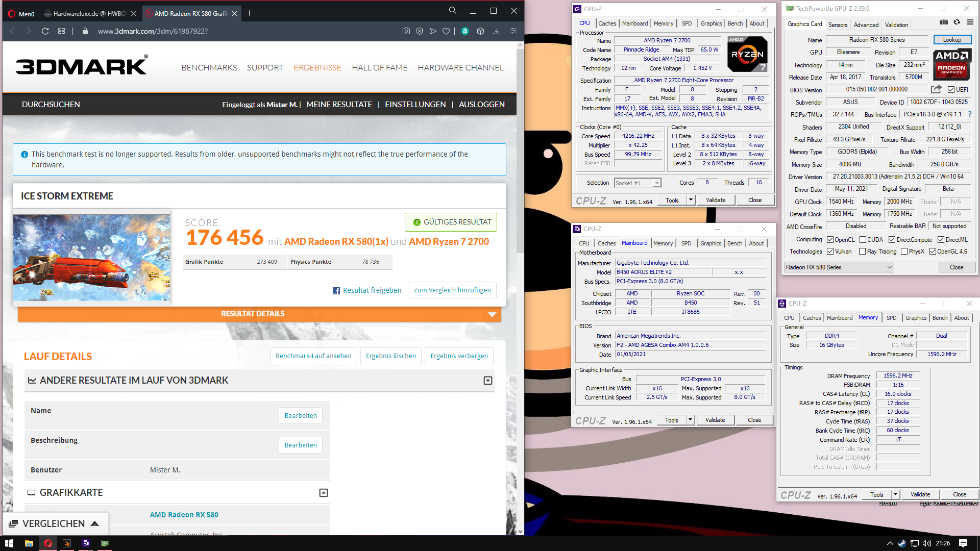The height and width of the screenshot is (551, 980).
Task: Open the GPU-Z hamburger menu
Action: [x=970, y=22]
